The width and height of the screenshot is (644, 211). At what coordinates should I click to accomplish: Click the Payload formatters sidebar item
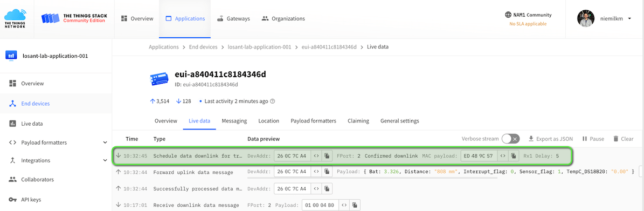tap(44, 142)
